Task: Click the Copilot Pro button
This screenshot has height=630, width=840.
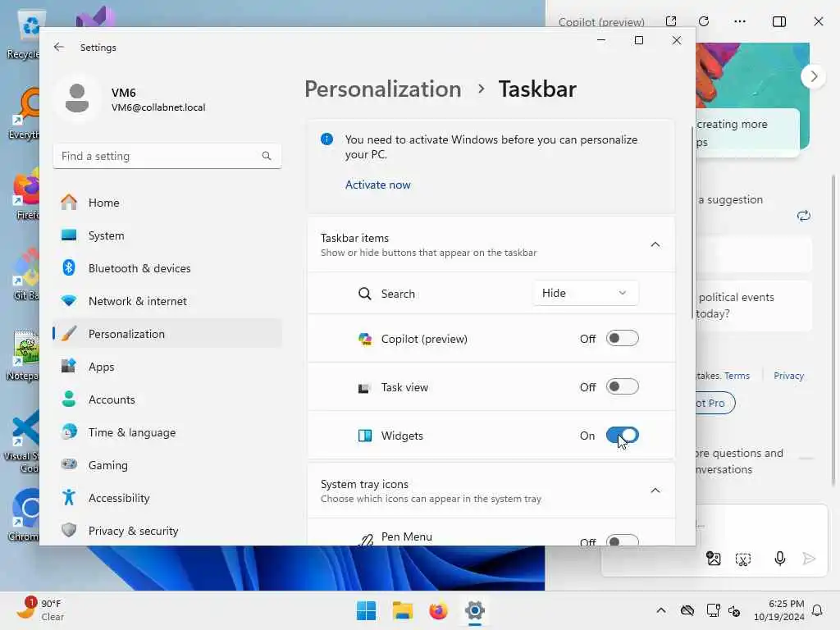Action: tap(714, 403)
